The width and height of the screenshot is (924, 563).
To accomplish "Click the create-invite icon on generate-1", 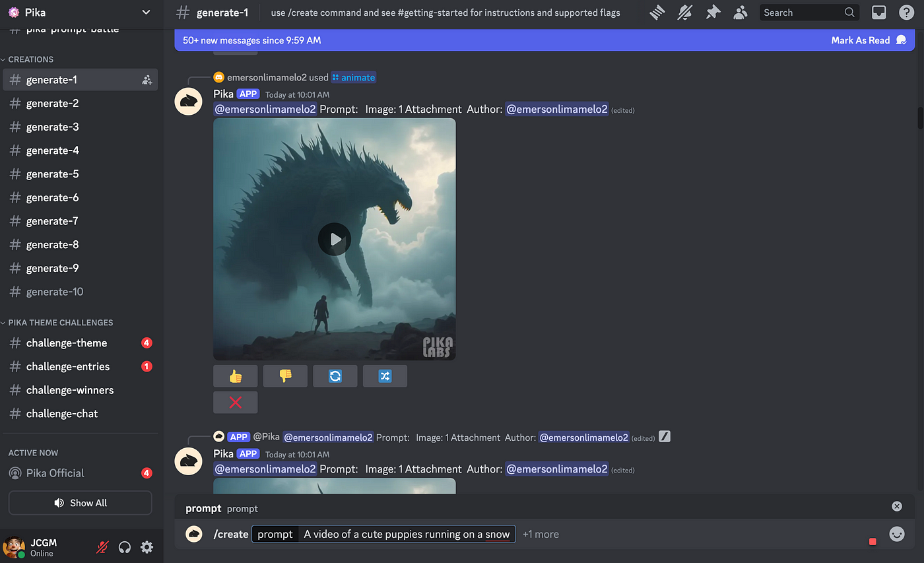I will pyautogui.click(x=147, y=80).
